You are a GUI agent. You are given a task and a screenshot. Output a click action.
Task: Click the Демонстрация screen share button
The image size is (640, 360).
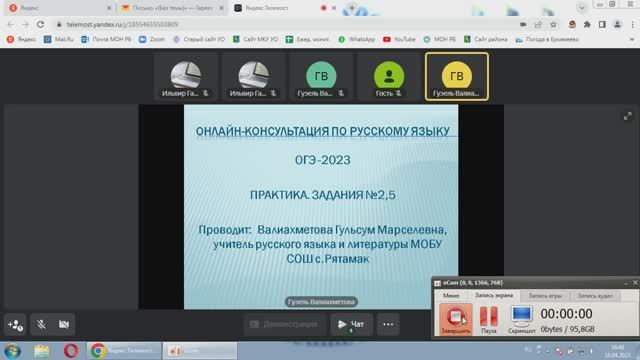284,324
